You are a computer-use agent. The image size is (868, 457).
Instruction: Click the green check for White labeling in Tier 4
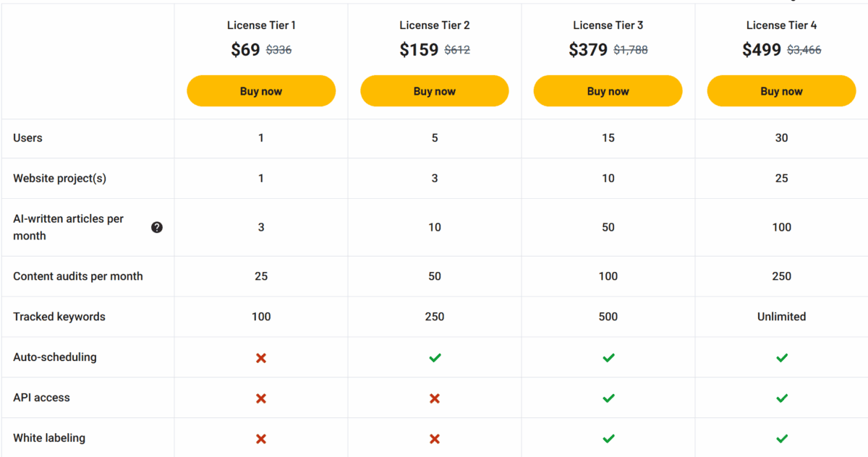pos(782,437)
